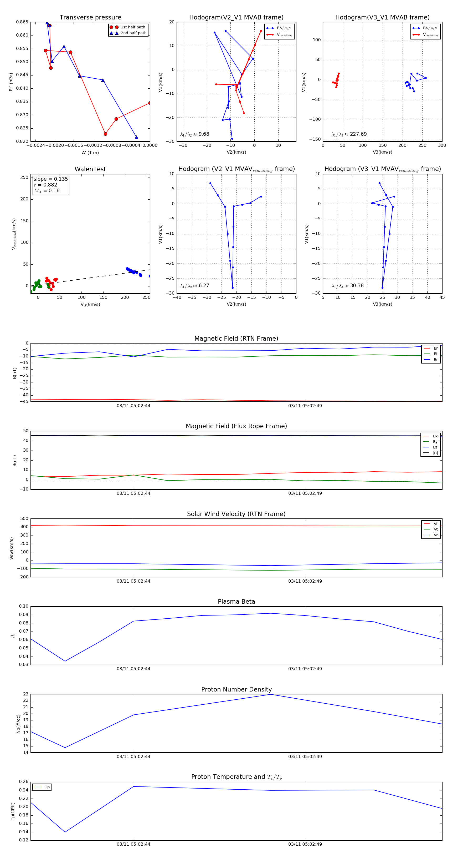Click the 'Np(#/cc)' y-axis label
Screen dimensions: 473x868
pos(18,723)
